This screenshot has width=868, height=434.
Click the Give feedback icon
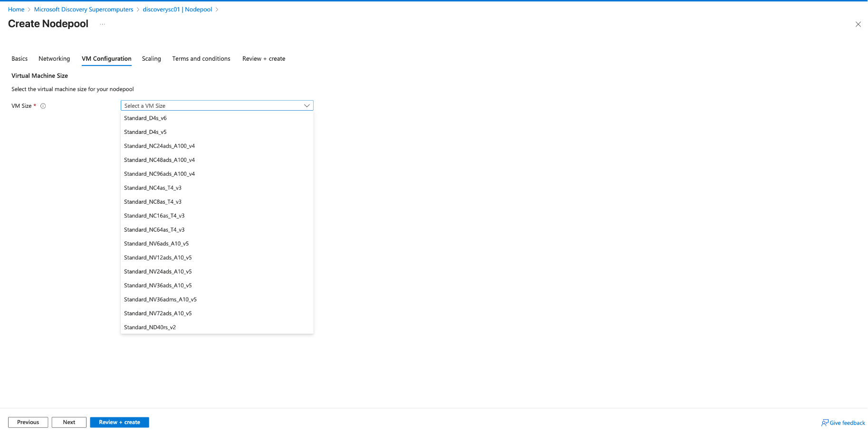tap(825, 423)
